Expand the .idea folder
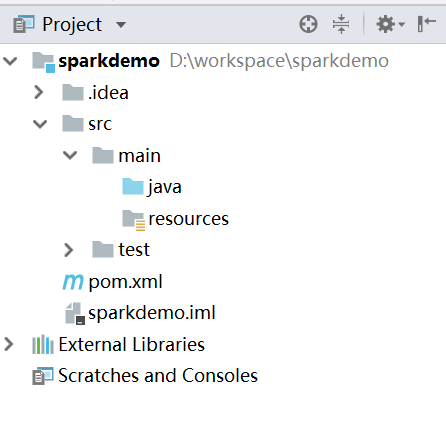Viewport: 446px width, 424px height. coord(39,92)
